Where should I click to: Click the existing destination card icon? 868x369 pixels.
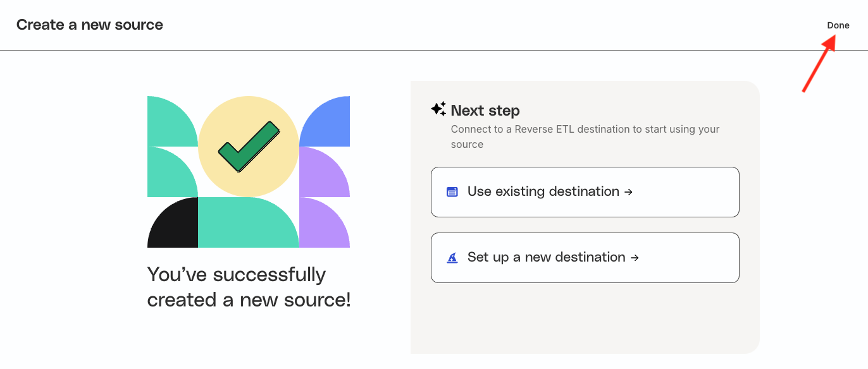(x=452, y=191)
